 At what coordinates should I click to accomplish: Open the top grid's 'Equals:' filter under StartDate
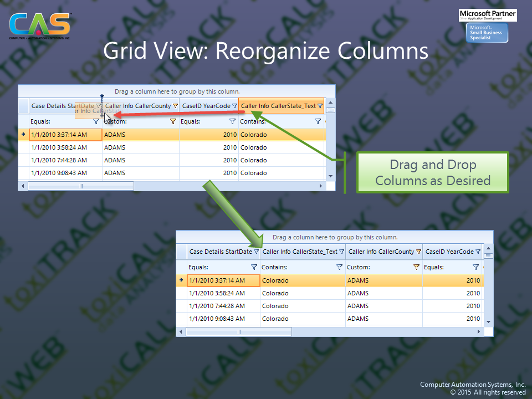point(96,121)
